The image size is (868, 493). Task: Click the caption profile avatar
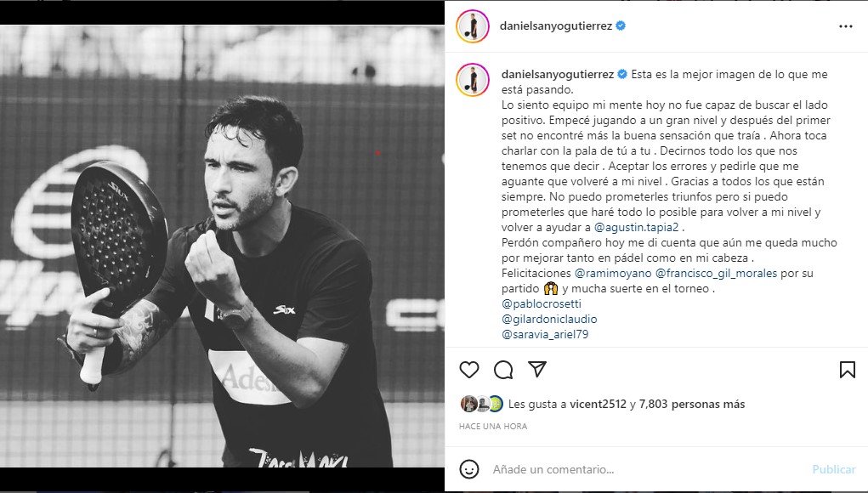[x=472, y=80]
